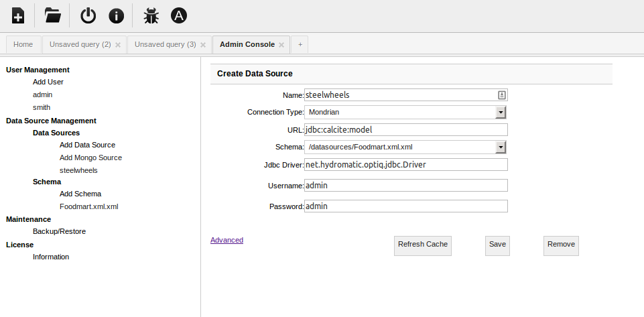Close the Unsaved query (2) tab
This screenshot has width=644, height=317.
pos(118,45)
